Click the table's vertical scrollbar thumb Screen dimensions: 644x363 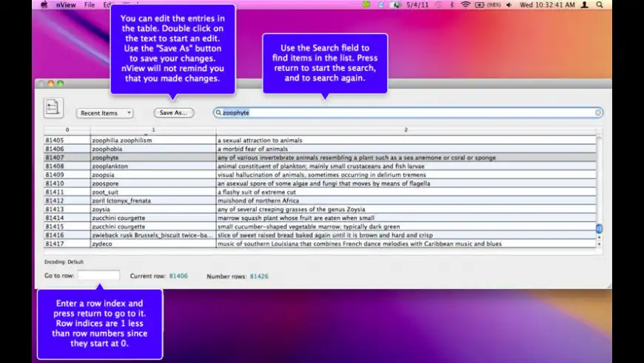pyautogui.click(x=600, y=228)
